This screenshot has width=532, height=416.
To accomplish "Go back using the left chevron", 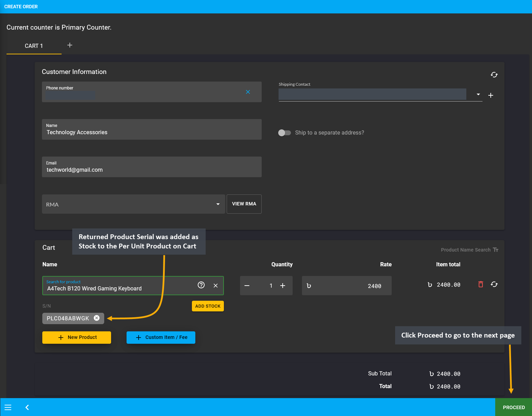I will point(27,407).
